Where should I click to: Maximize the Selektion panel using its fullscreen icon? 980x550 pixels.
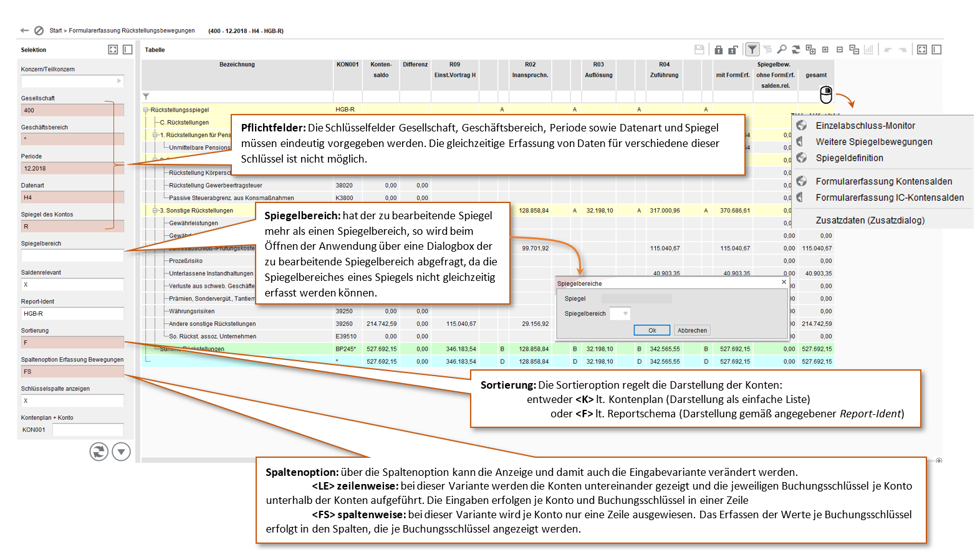(113, 49)
